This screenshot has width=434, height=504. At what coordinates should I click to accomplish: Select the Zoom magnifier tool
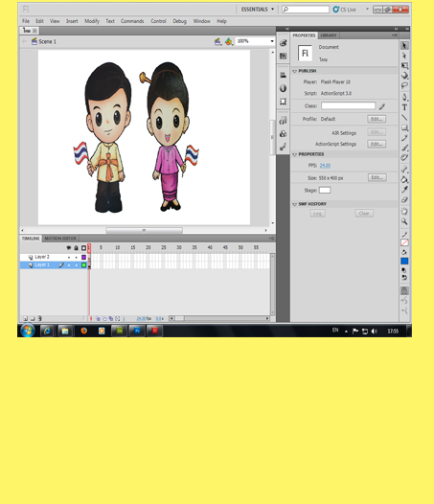pos(404,221)
